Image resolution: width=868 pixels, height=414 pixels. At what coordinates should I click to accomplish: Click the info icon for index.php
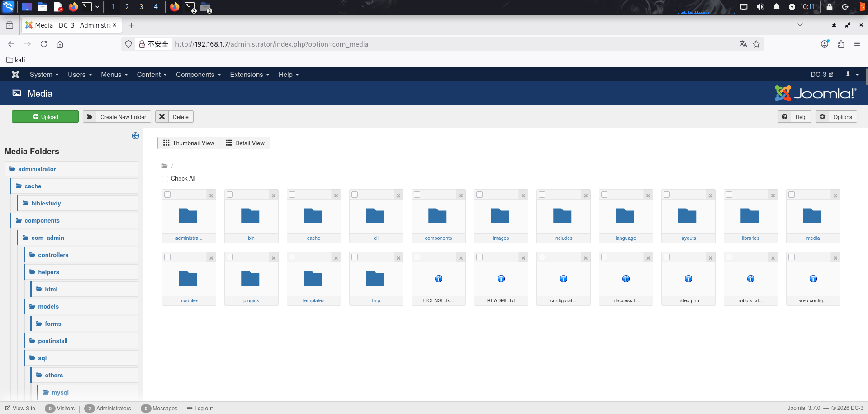tap(688, 279)
